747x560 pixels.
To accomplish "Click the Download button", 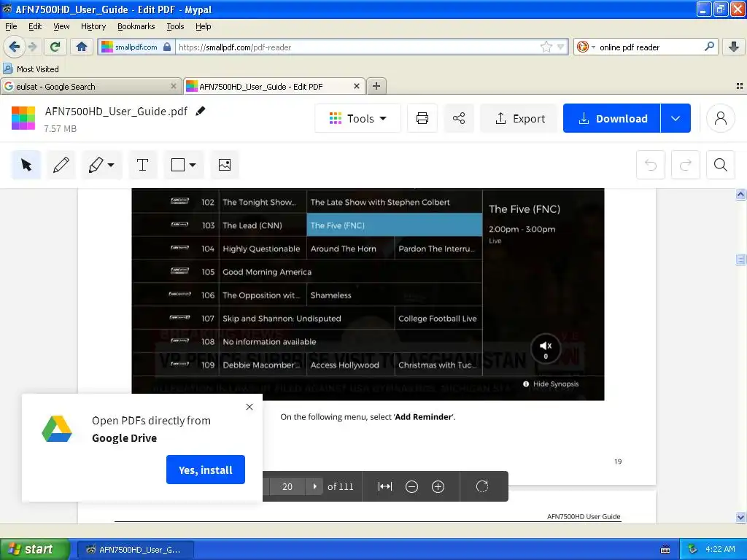I will (612, 118).
